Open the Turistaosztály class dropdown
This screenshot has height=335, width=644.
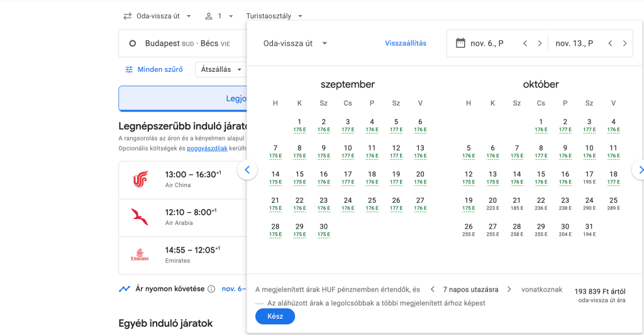(x=274, y=16)
